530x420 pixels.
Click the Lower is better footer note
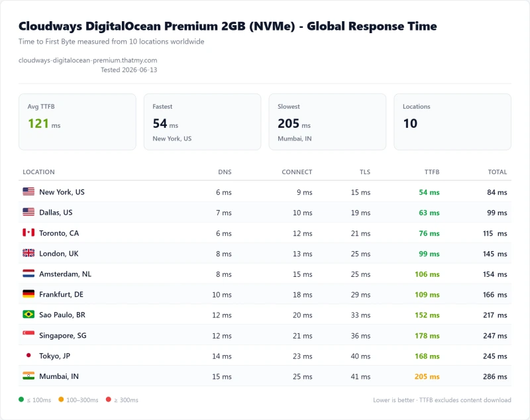pos(442,400)
